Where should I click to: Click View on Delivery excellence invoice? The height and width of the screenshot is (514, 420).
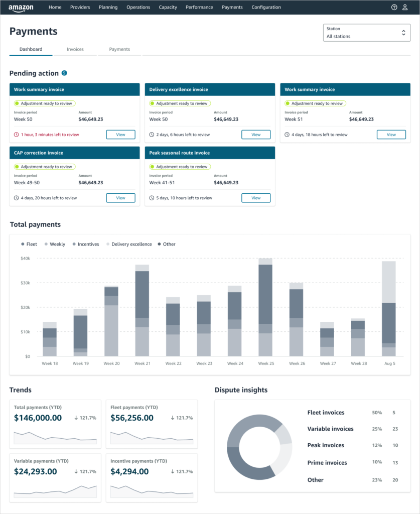(x=256, y=135)
